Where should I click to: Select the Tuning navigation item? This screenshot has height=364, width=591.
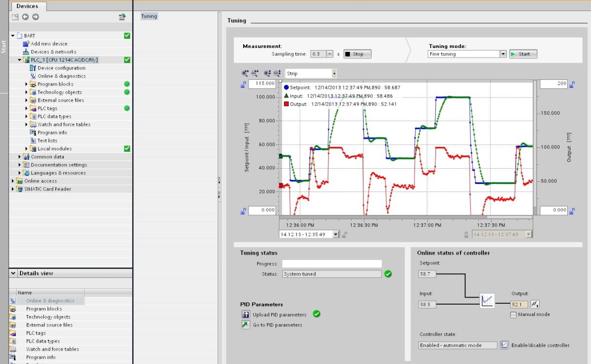pos(149,16)
